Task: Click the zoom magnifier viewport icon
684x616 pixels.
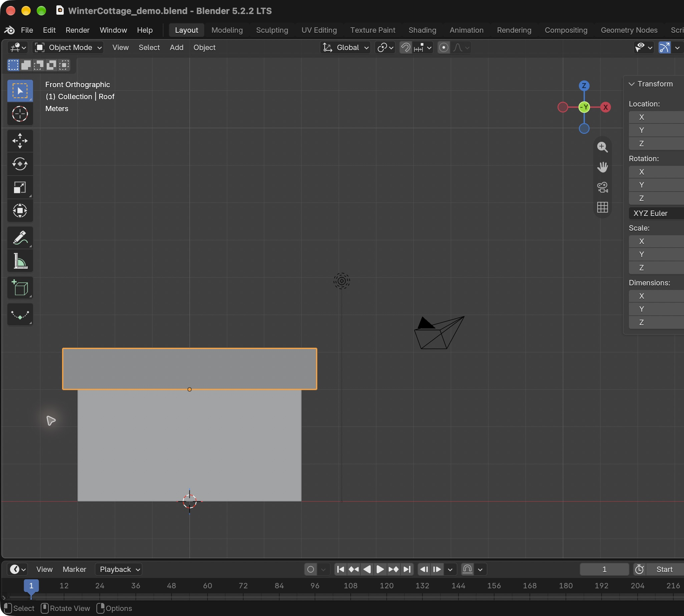Action: click(x=603, y=147)
